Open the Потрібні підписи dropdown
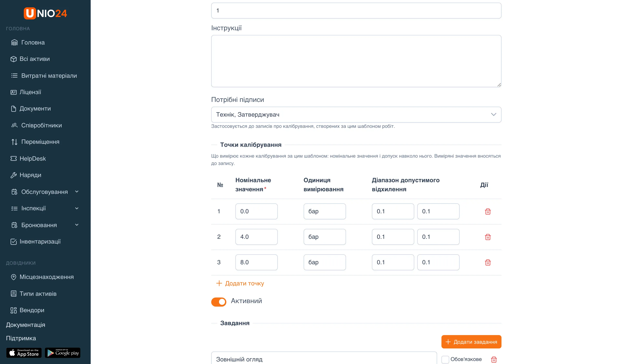Viewport: 622px width, 364px height. [356, 114]
